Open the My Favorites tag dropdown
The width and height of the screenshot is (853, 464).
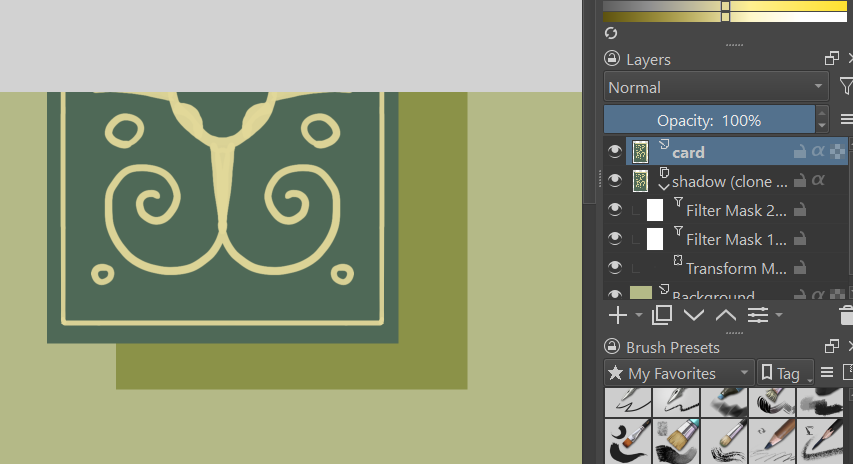click(678, 373)
